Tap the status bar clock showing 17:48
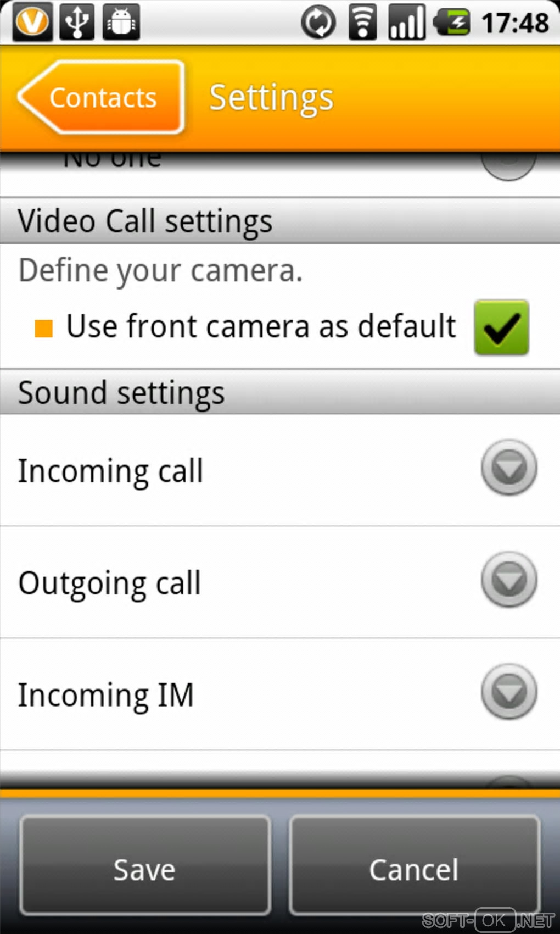 click(515, 23)
